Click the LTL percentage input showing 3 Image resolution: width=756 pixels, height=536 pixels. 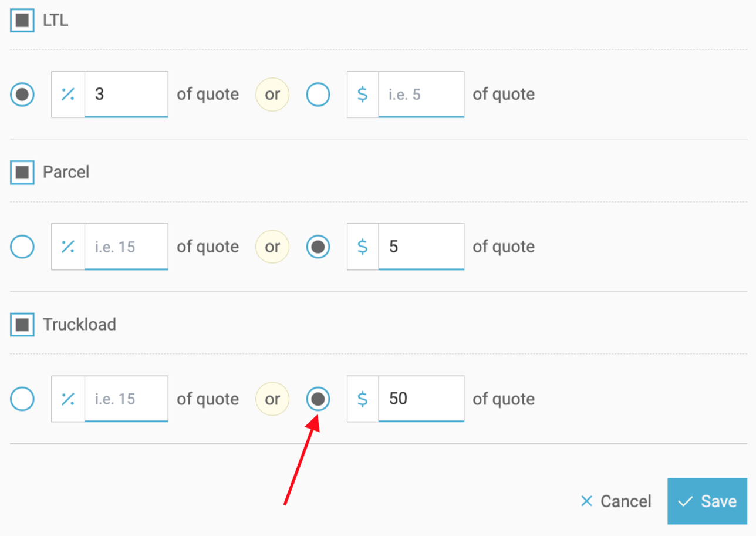pos(126,95)
